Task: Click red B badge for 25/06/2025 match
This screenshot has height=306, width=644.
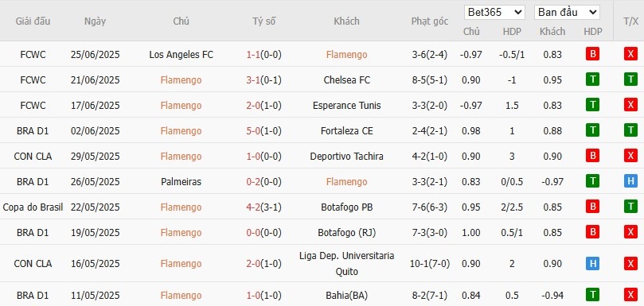Action: (x=592, y=54)
